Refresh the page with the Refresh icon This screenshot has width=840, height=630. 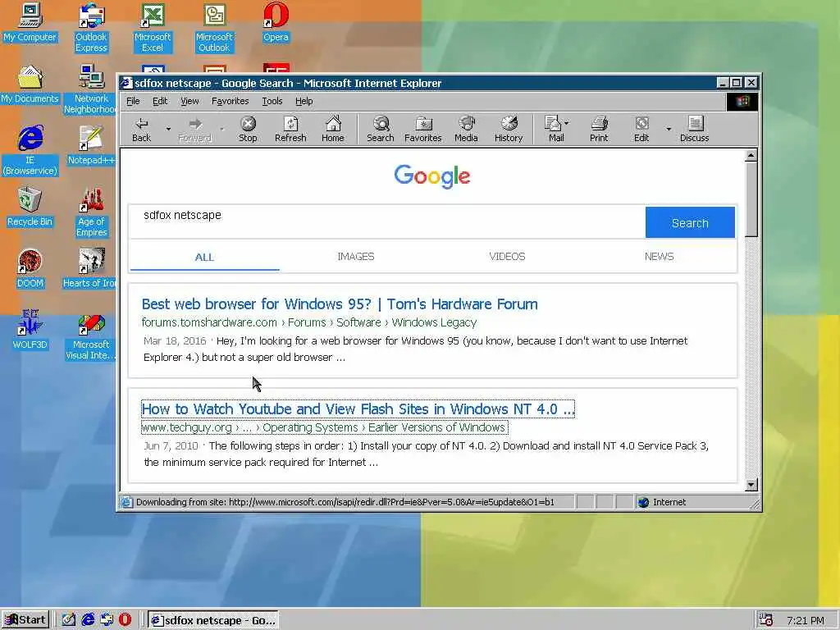pos(290,129)
